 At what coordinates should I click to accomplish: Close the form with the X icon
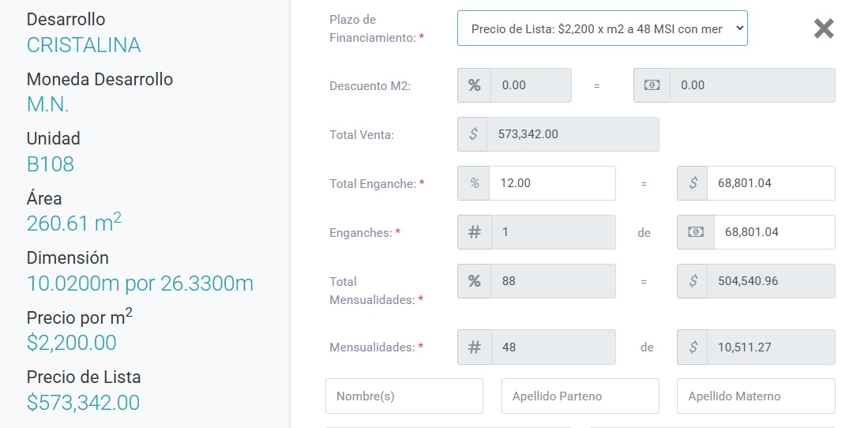tap(824, 28)
